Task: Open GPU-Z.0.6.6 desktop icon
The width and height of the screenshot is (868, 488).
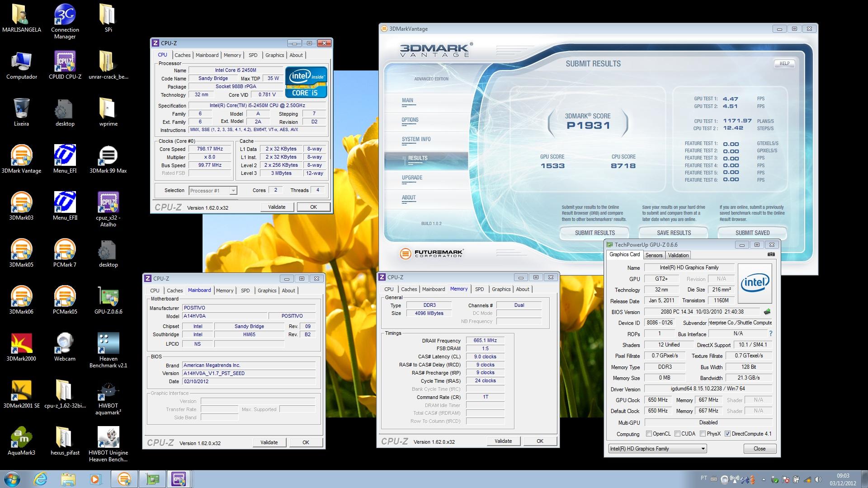Action: (x=108, y=300)
